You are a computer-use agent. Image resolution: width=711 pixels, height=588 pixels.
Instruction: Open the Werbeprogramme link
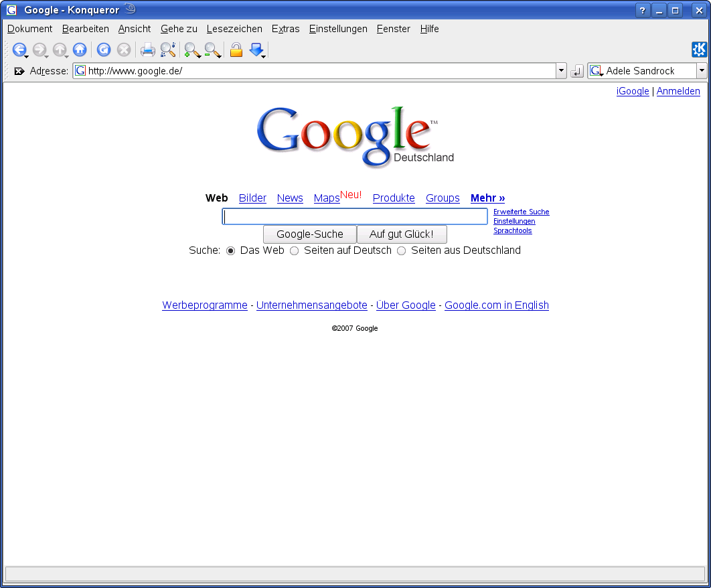[205, 305]
